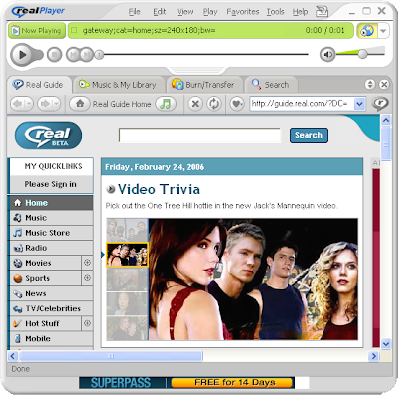Click the Music Guide note icon
Screen dimensions: 400x396
166,104
